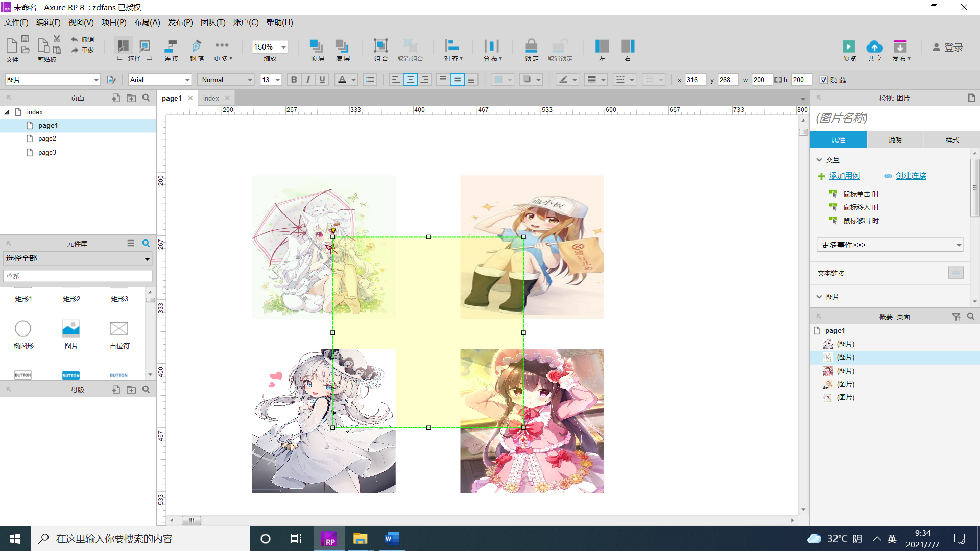The height and width of the screenshot is (551, 980).
Task: Collapse the index tree node
Action: pyautogui.click(x=7, y=112)
